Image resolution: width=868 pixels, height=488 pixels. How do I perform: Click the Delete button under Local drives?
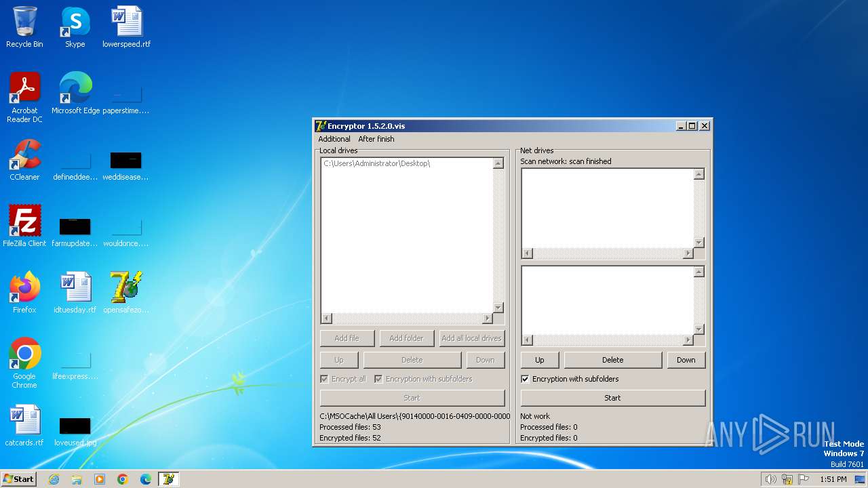pyautogui.click(x=412, y=360)
